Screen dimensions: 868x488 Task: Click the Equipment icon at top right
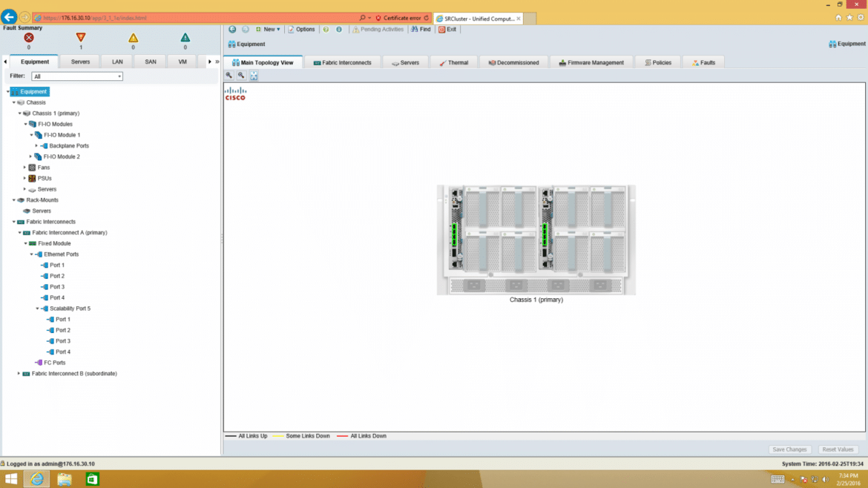tap(832, 44)
